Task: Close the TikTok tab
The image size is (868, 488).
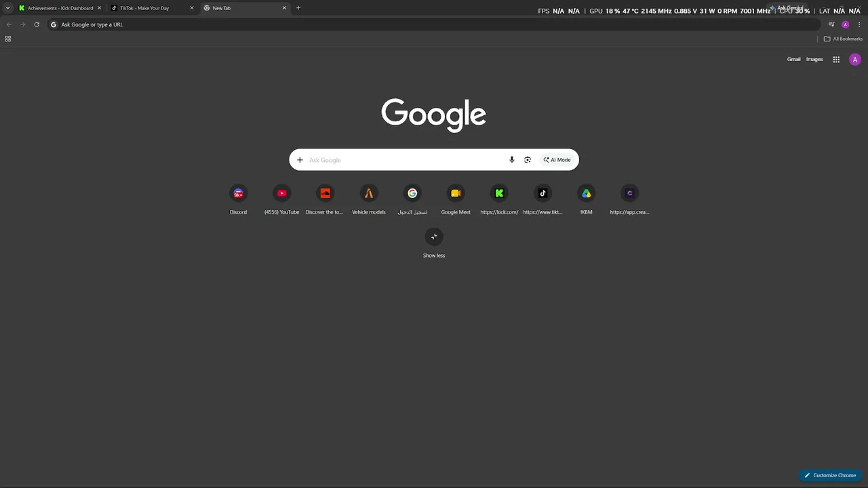Action: tap(192, 8)
